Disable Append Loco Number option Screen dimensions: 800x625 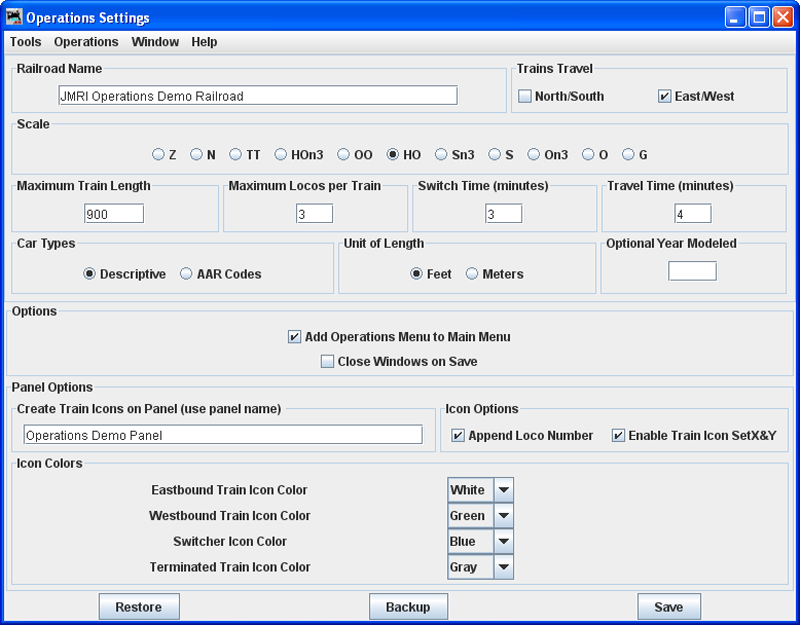pyautogui.click(x=458, y=436)
